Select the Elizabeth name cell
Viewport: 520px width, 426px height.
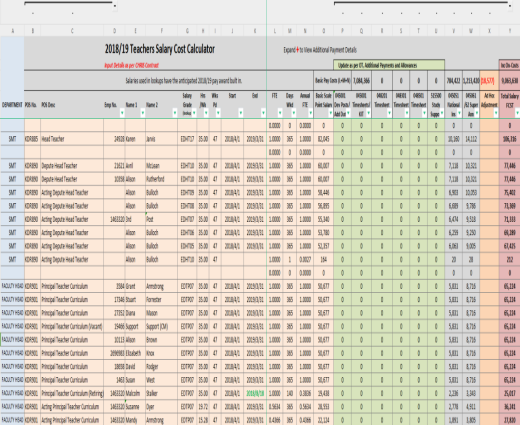click(x=135, y=353)
